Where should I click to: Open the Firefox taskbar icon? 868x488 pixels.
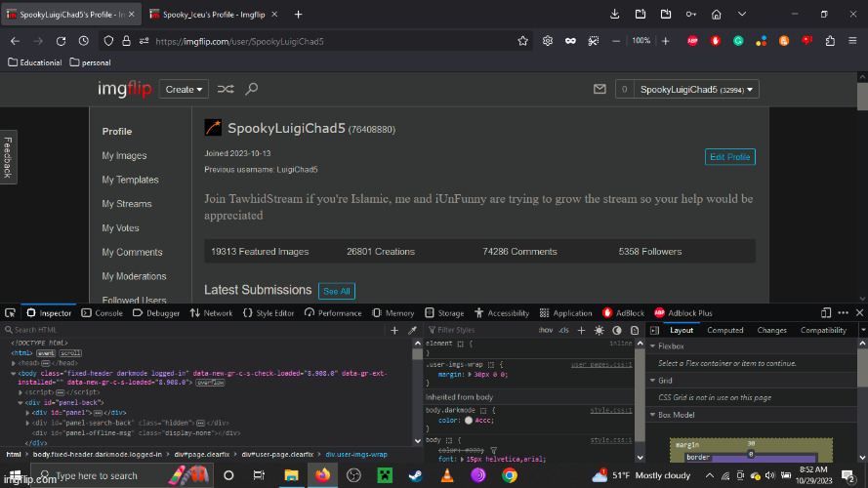coord(323,475)
